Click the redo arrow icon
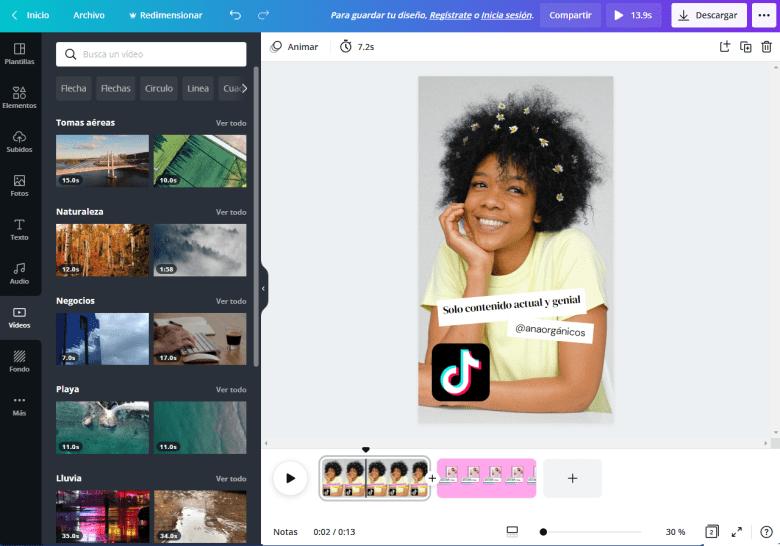The image size is (780, 546). (263, 15)
